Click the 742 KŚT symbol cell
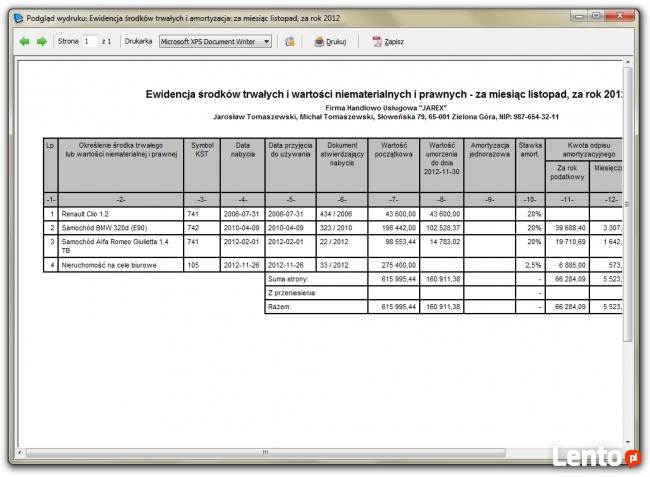 (x=202, y=228)
